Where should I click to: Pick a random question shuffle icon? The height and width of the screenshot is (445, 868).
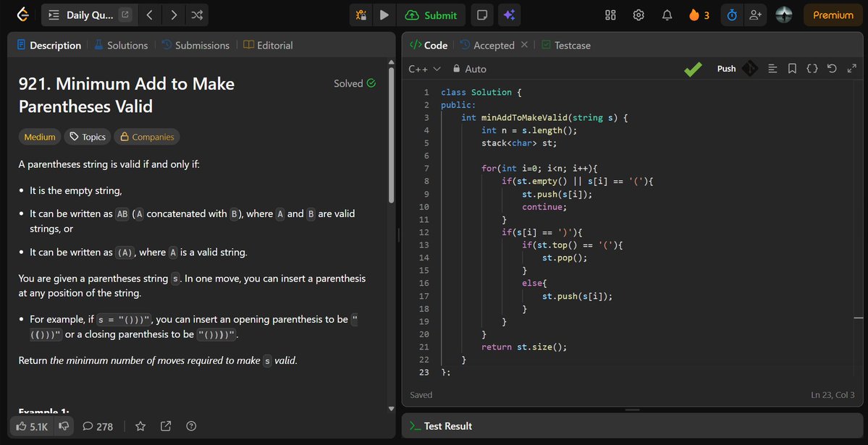coord(196,15)
